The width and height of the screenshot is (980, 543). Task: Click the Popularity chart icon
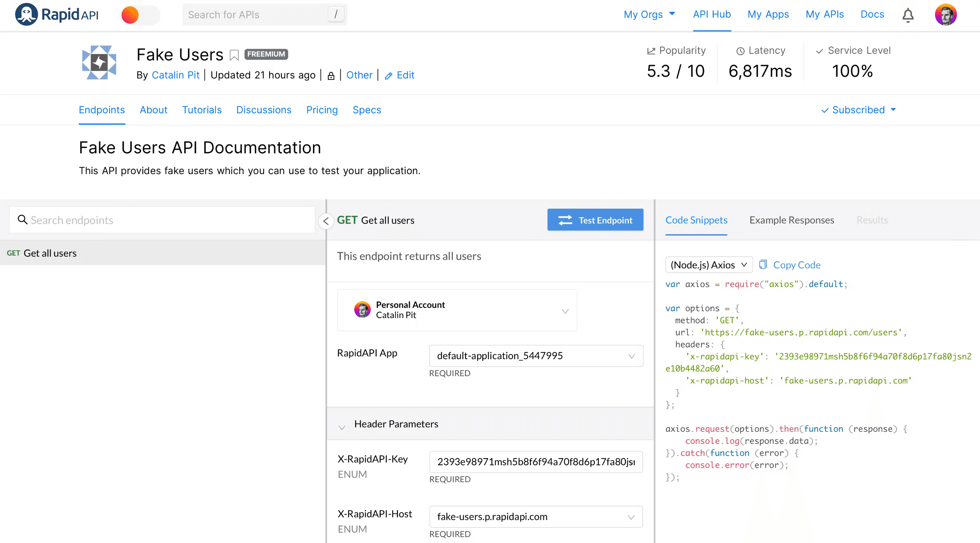coord(651,51)
